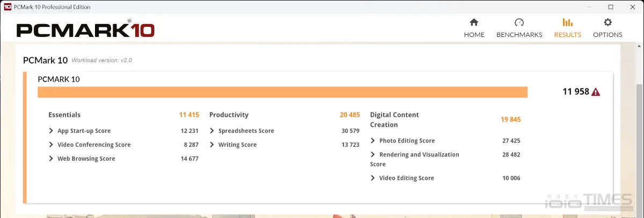Click the PCMark 10 title bar app icon
Screen dimensions: 644x218
[8, 7]
